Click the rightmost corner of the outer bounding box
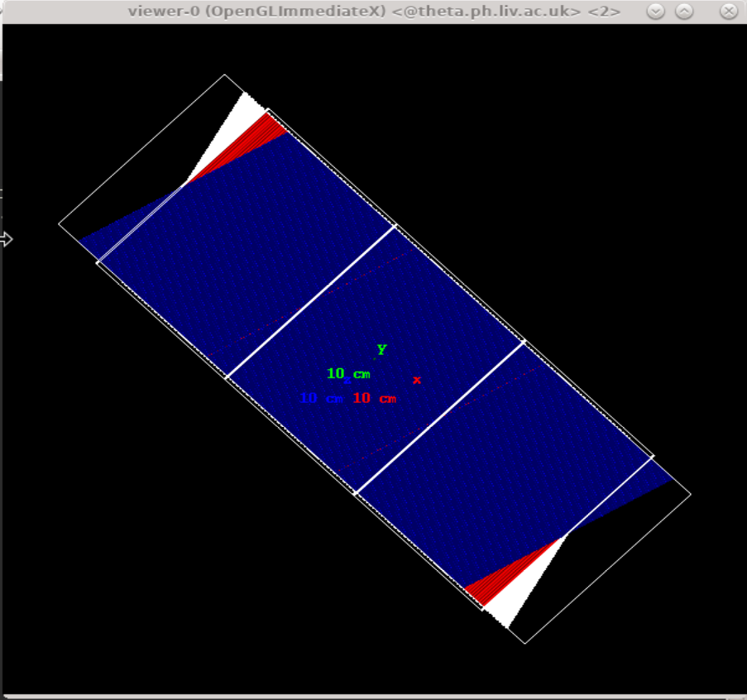The width and height of the screenshot is (747, 700). coord(690,495)
